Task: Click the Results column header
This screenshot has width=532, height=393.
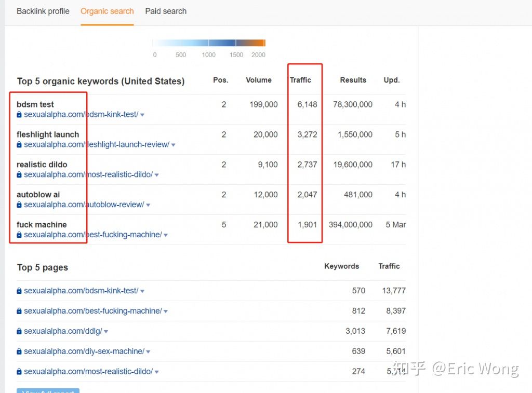Action: click(x=353, y=80)
